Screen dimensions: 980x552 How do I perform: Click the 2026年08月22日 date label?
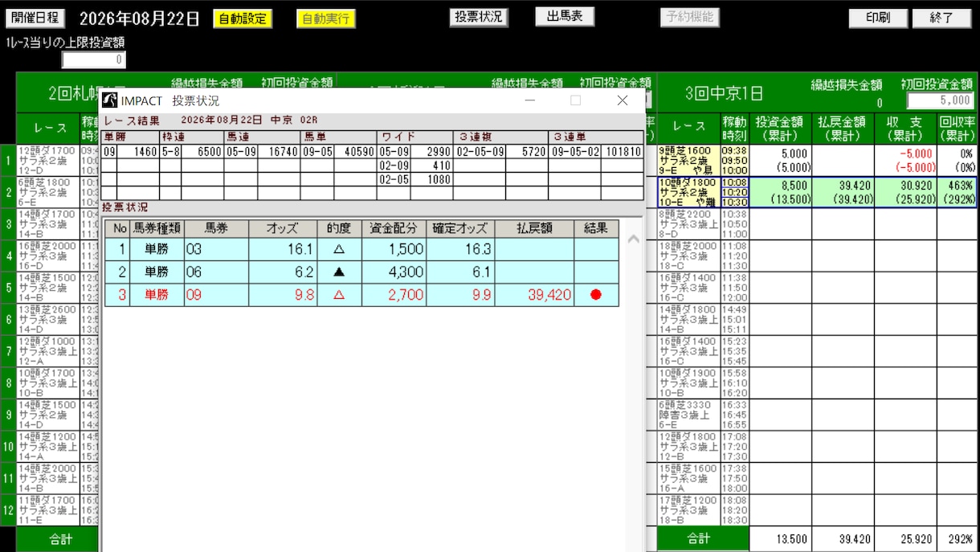coord(140,19)
